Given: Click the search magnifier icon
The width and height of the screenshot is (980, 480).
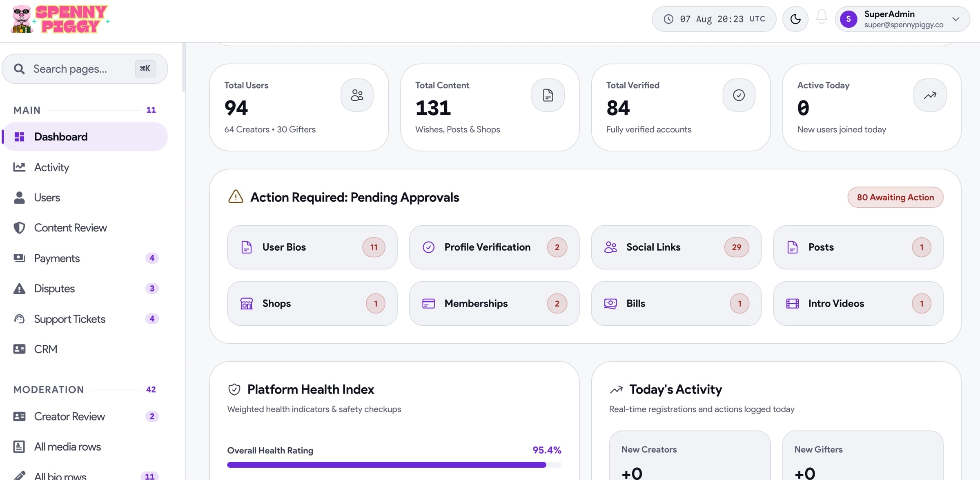Looking at the screenshot, I should [x=19, y=69].
